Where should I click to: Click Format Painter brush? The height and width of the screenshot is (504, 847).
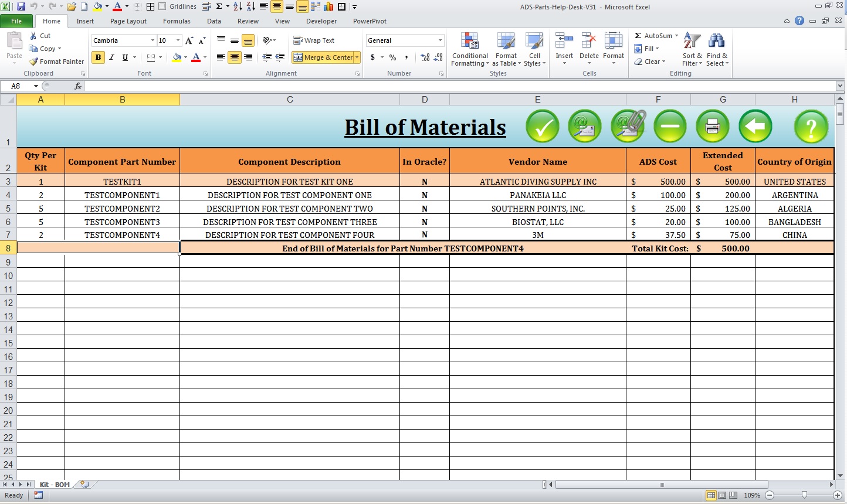click(x=57, y=62)
